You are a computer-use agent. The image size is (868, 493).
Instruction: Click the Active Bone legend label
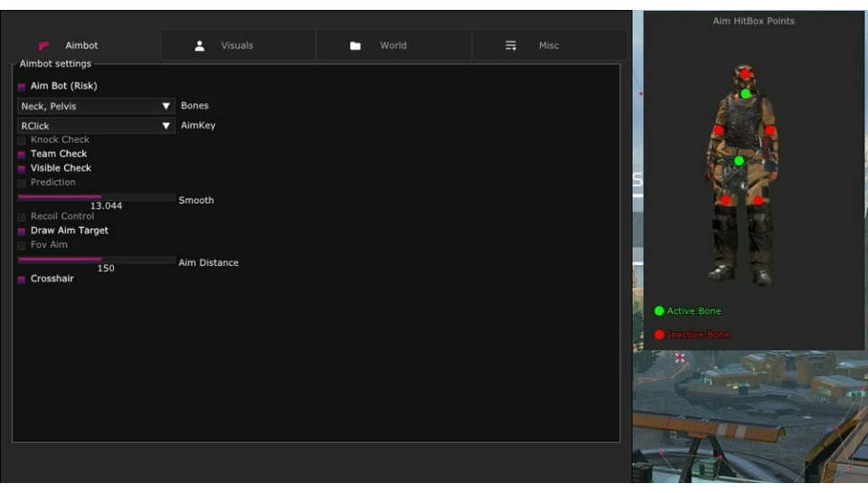pyautogui.click(x=693, y=311)
